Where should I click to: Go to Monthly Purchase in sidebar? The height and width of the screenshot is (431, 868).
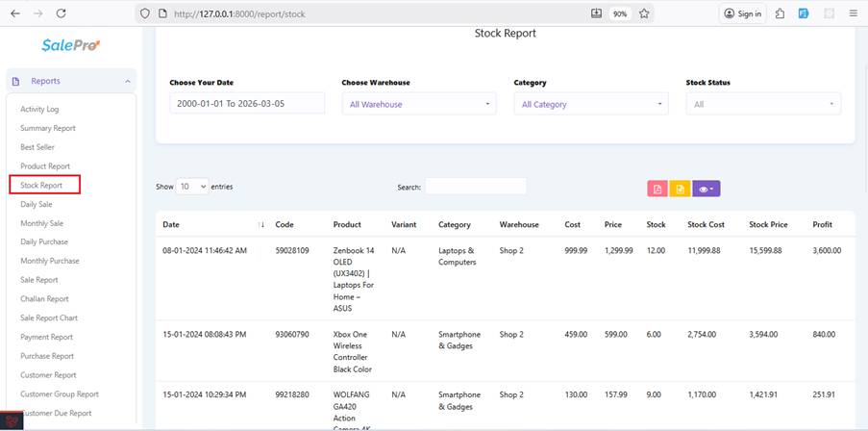(50, 261)
